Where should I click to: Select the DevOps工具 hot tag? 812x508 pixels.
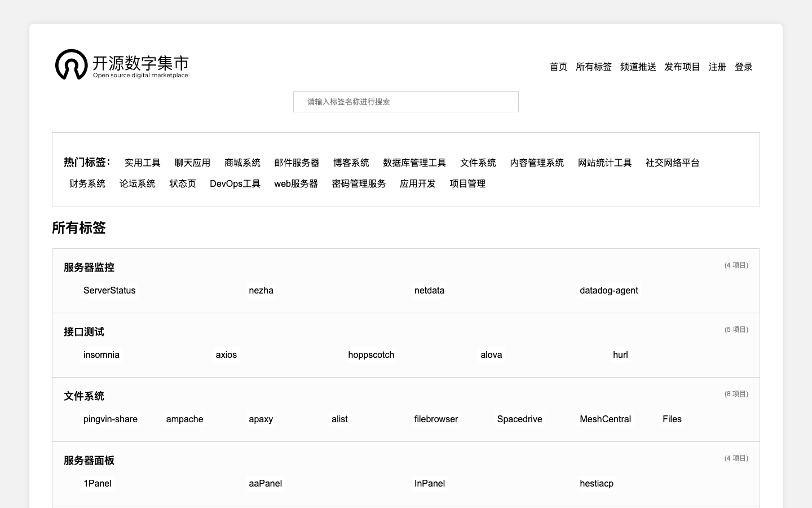[x=235, y=183]
